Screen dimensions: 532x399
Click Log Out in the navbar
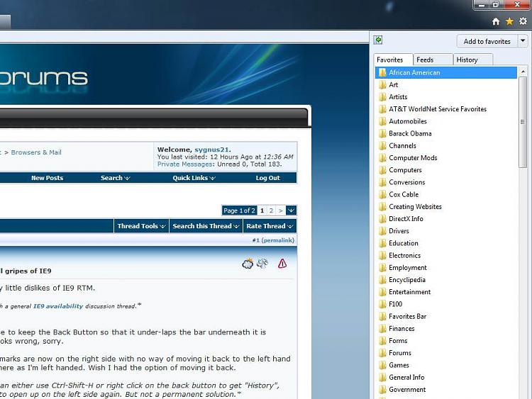click(267, 178)
